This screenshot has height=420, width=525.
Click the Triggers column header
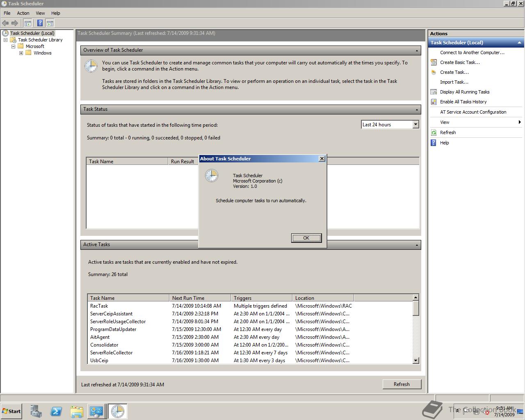[262, 298]
